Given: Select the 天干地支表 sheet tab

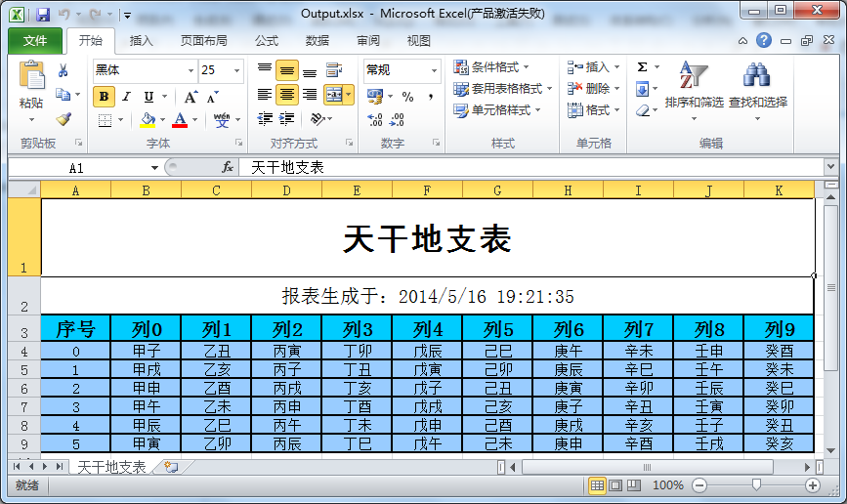Looking at the screenshot, I should click(x=111, y=467).
